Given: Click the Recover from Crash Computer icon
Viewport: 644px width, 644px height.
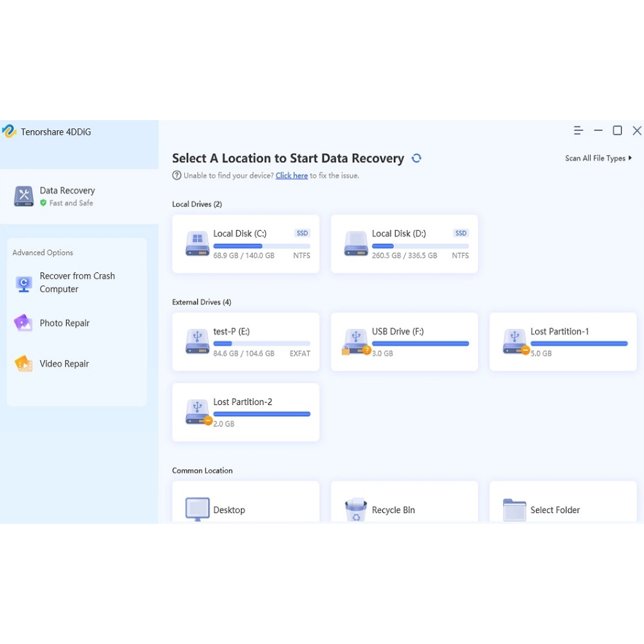Looking at the screenshot, I should 24,284.
